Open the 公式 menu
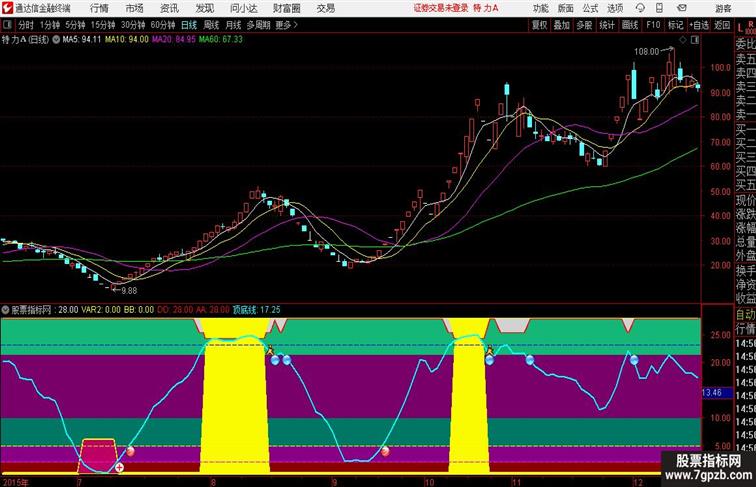Viewport: 756px width, 487px height. 590,8
